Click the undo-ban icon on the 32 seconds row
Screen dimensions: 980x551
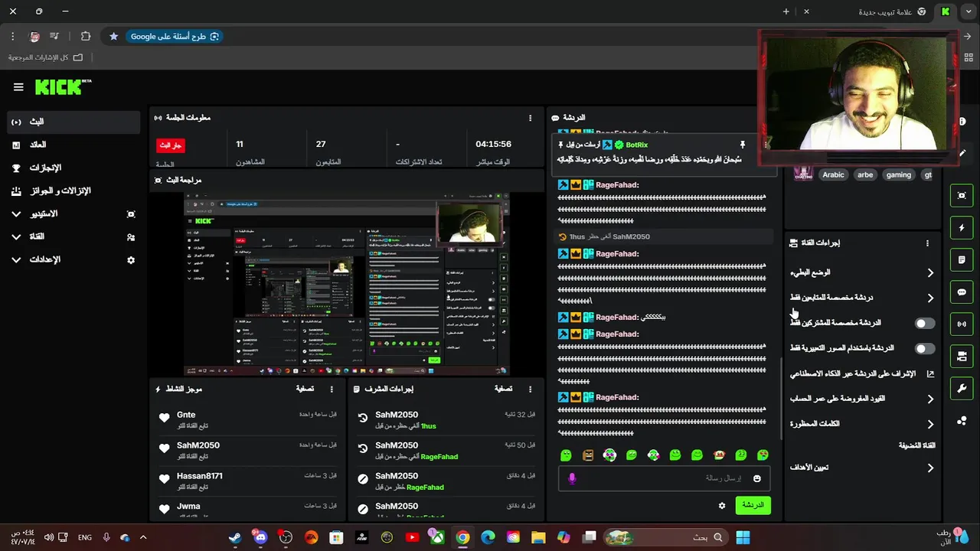pos(363,418)
